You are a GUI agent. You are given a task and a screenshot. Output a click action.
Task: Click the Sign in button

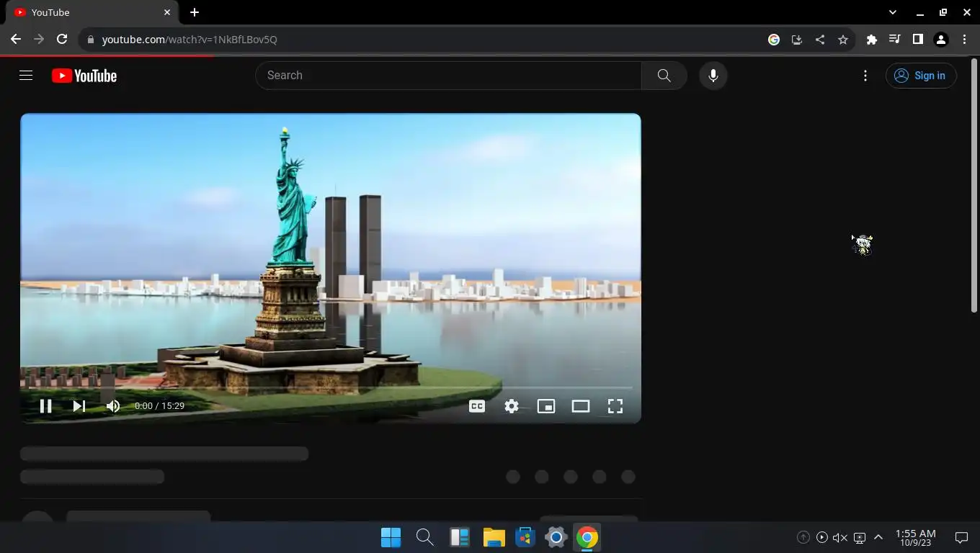[921, 76]
